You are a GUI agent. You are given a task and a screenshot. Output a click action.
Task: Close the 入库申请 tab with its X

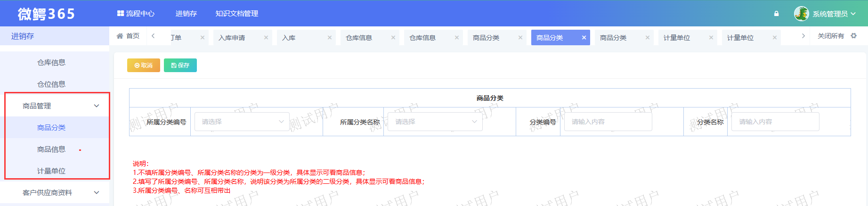[x=266, y=38]
